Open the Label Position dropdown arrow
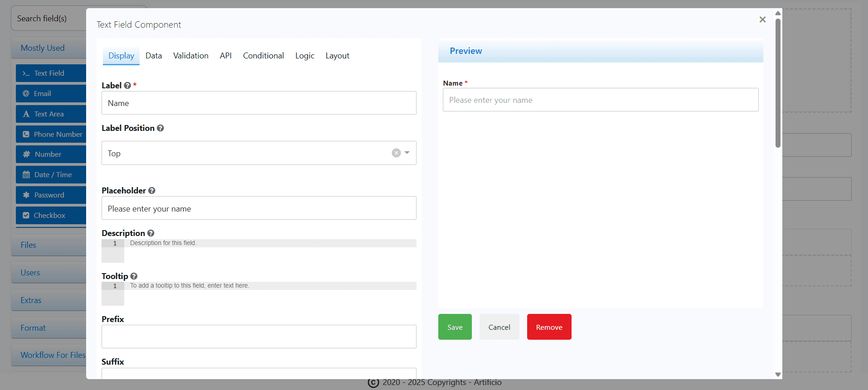Image resolution: width=868 pixels, height=390 pixels. 407,153
